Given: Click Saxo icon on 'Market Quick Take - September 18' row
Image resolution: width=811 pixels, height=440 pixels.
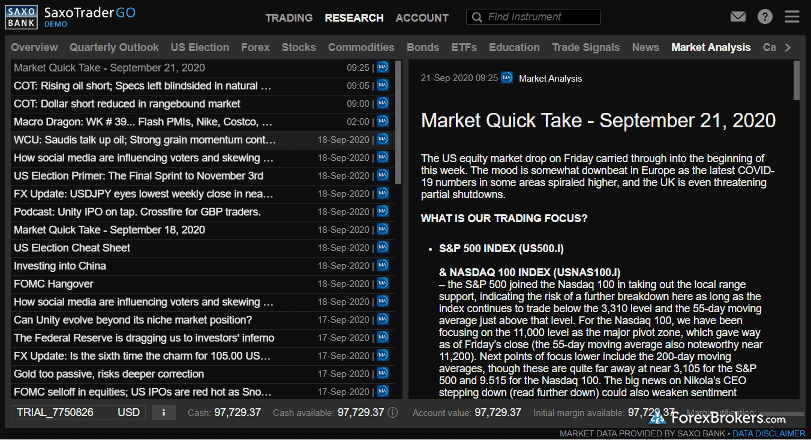Looking at the screenshot, I should (x=383, y=230).
